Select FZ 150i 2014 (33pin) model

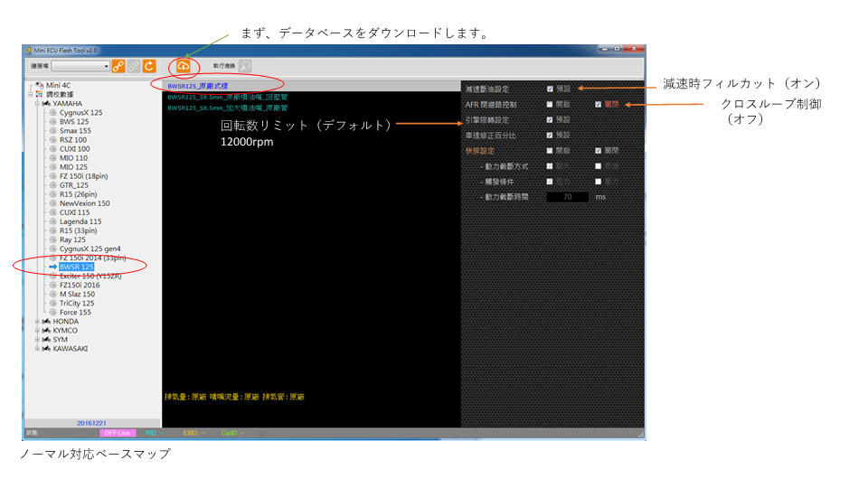click(x=92, y=258)
